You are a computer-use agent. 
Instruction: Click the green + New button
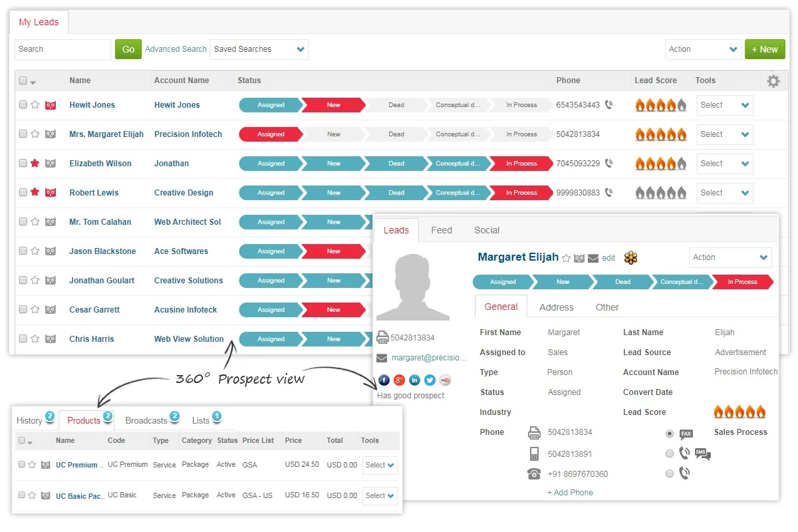click(765, 49)
